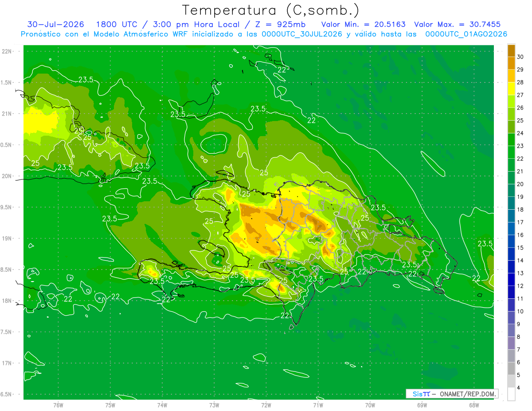Click the 71W longitude axis label
Image resolution: width=532 pixels, height=411 pixels.
point(318,405)
